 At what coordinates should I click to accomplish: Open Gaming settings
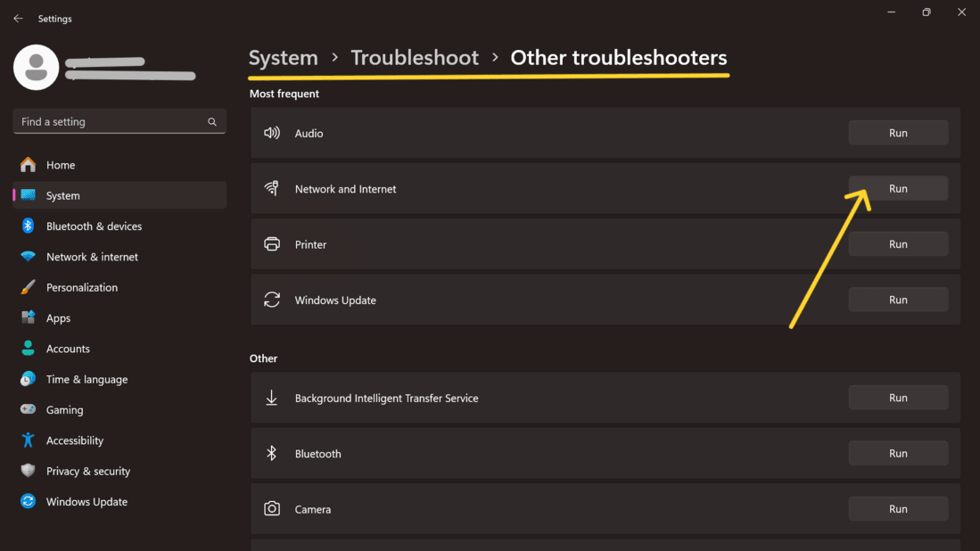coord(119,410)
